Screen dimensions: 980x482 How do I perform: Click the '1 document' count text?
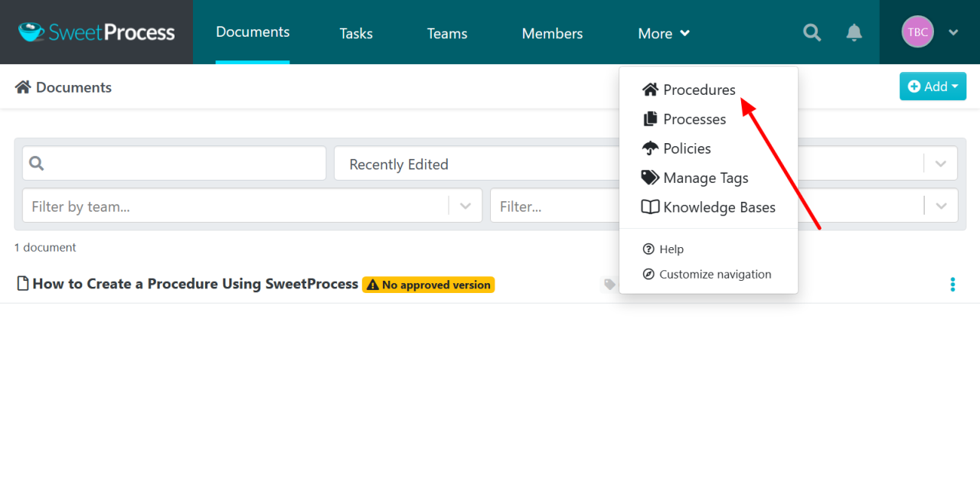pos(45,248)
